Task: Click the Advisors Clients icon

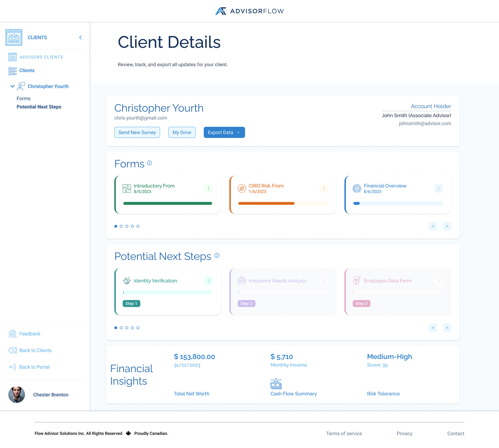Action: pyautogui.click(x=12, y=57)
